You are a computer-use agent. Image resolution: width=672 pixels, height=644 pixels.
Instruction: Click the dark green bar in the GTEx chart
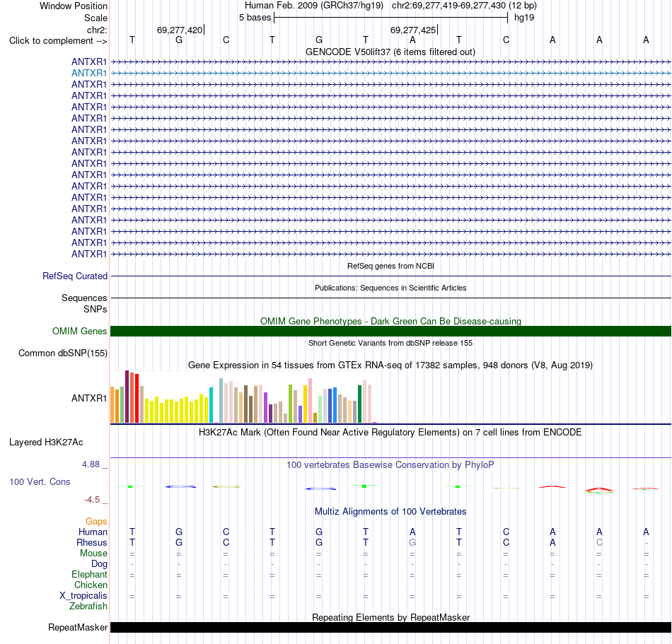coord(359,404)
